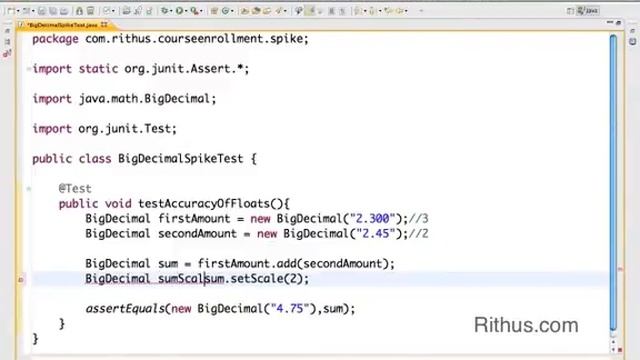Viewport: 640px width, 360px height.
Task: Click the 'import static org.junit.Assert.*' line
Action: [x=141, y=69]
